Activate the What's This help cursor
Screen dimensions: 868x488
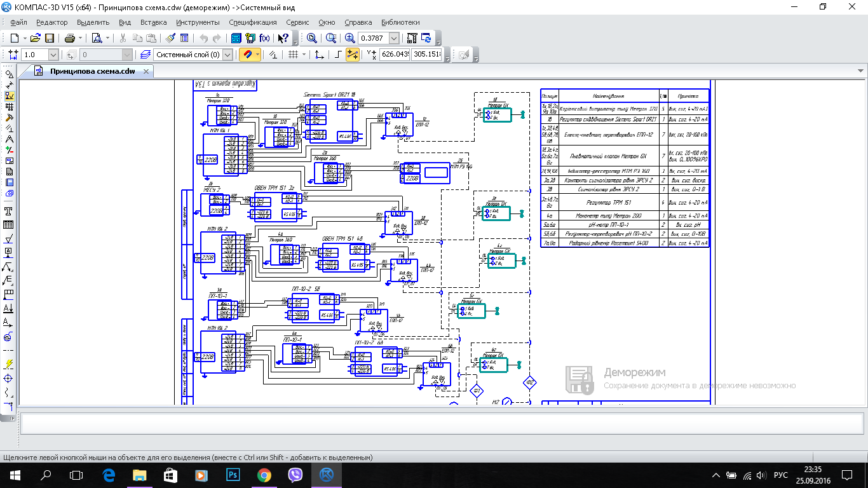click(x=283, y=38)
